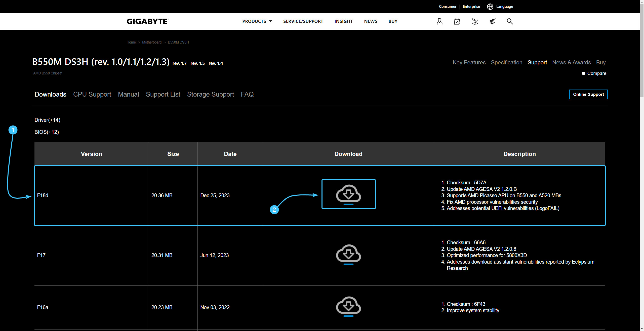This screenshot has height=331, width=644.
Task: Click the globe Language icon
Action: 490,7
